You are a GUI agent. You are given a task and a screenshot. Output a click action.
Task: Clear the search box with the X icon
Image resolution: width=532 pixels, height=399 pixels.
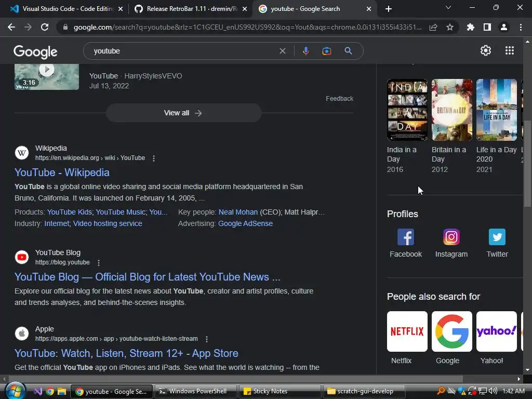(282, 51)
